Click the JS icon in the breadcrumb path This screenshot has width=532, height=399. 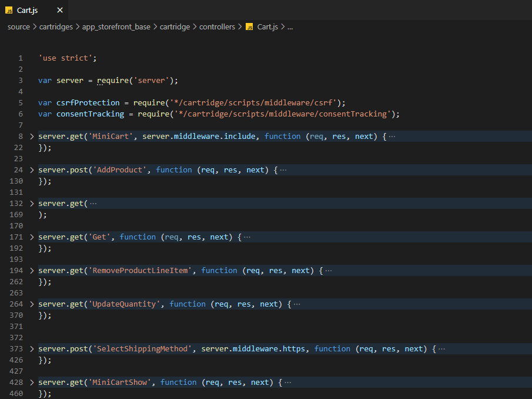[x=249, y=27]
